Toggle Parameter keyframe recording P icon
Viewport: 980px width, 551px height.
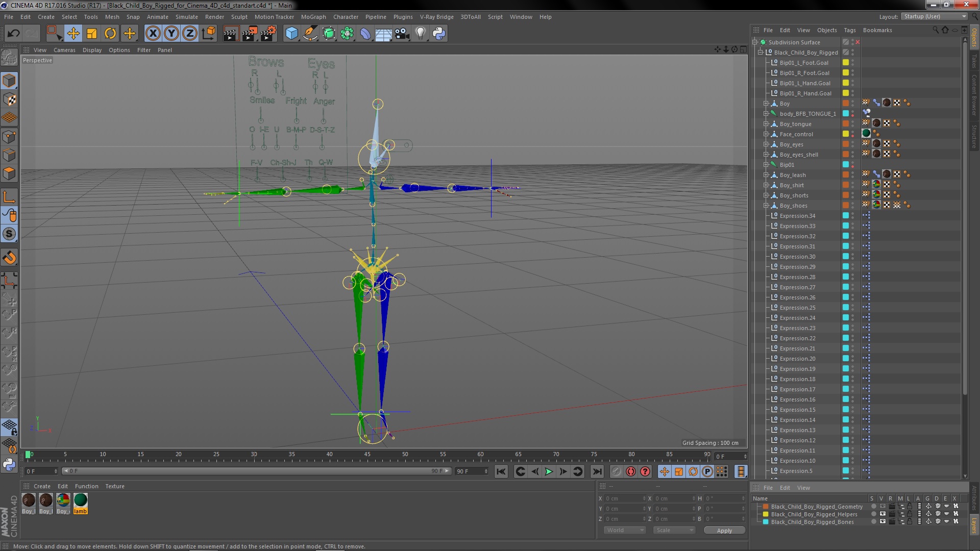(x=707, y=471)
